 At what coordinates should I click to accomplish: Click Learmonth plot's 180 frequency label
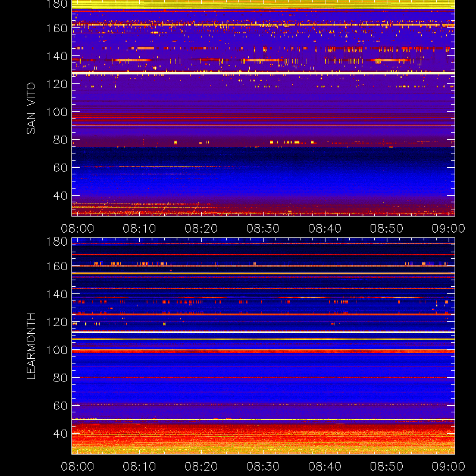(x=57, y=242)
